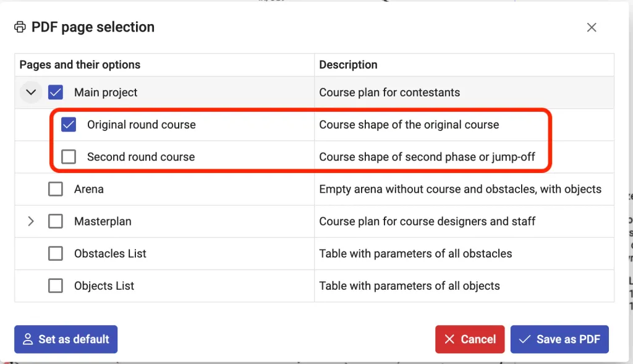Click the printer icon beside the dialog title
The image size is (633, 364).
click(x=20, y=27)
